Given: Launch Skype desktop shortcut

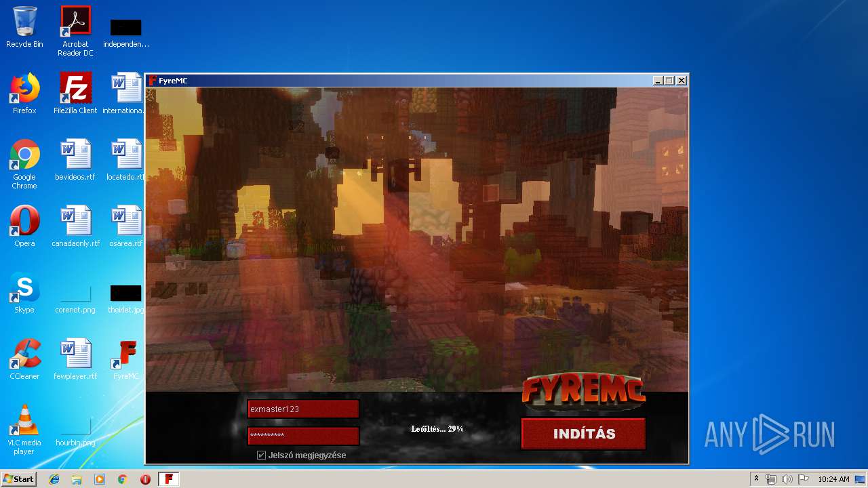Looking at the screenshot, I should click(24, 293).
